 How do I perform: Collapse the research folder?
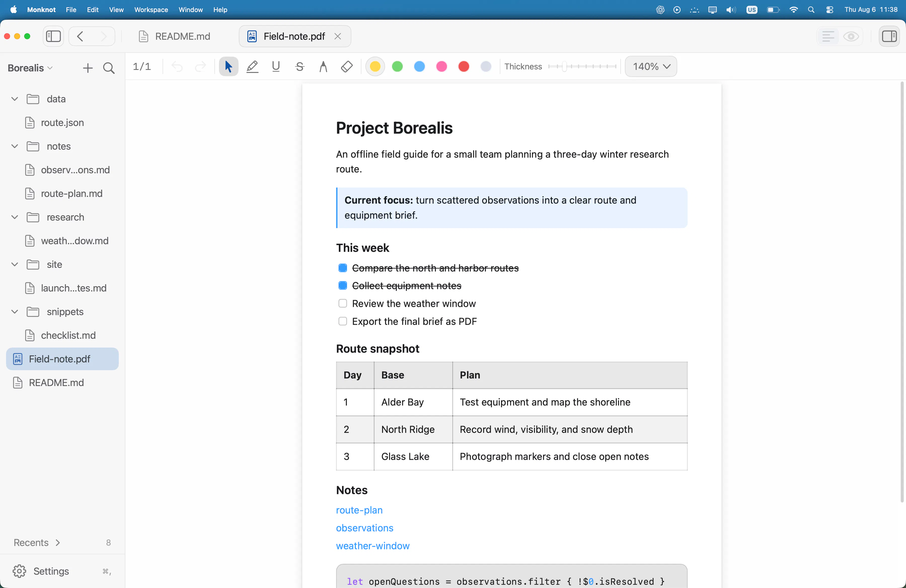tap(14, 217)
